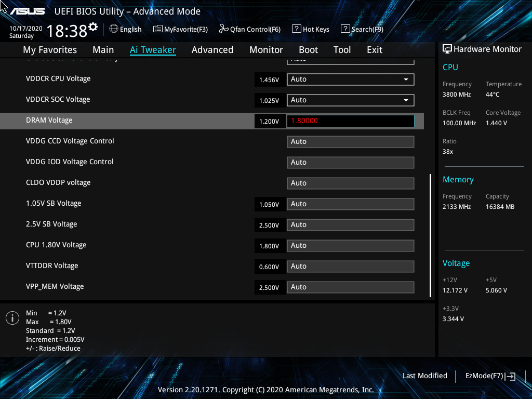Click the Hardware Monitor screen icon
The width and height of the screenshot is (532, 399).
[447, 49]
